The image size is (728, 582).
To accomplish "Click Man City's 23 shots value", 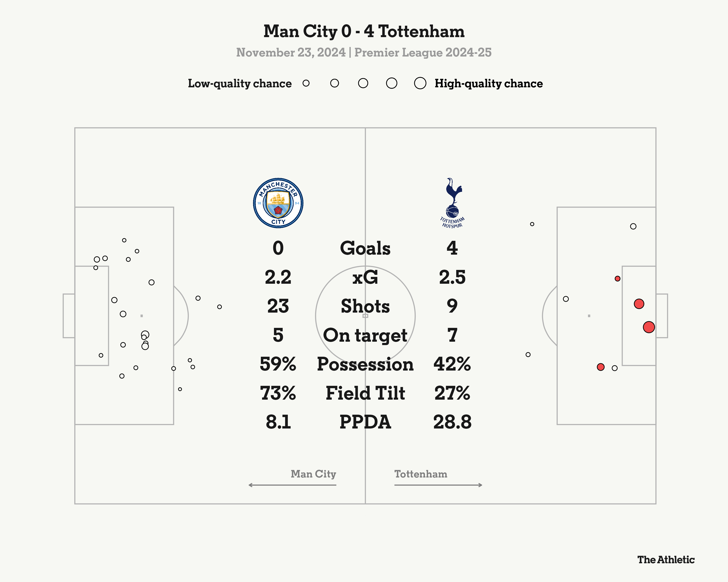I will tap(278, 306).
